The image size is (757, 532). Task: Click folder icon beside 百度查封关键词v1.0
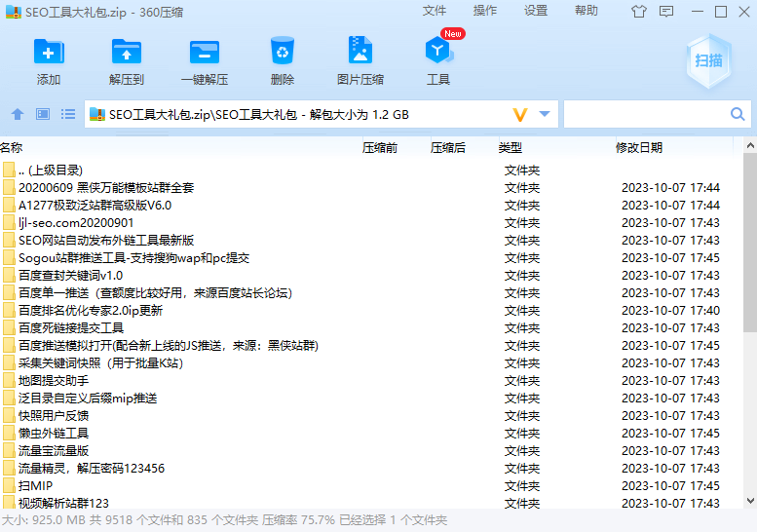(x=9, y=275)
